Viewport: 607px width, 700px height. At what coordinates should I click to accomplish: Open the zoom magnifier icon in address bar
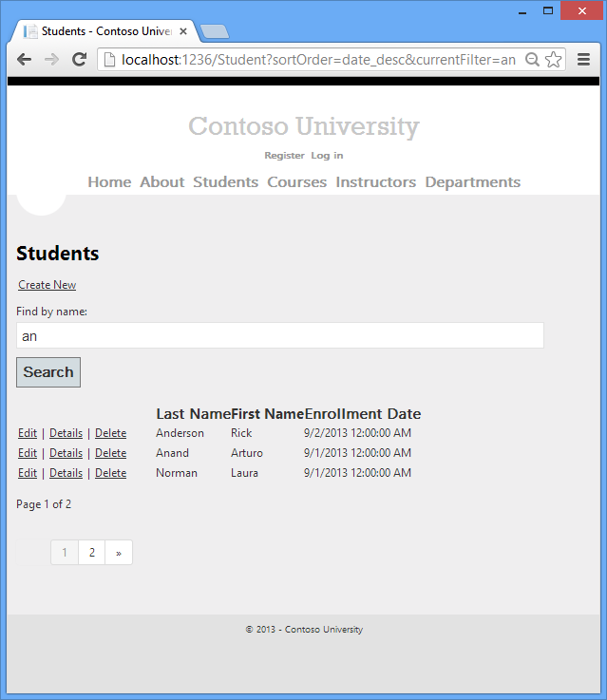pos(532,60)
